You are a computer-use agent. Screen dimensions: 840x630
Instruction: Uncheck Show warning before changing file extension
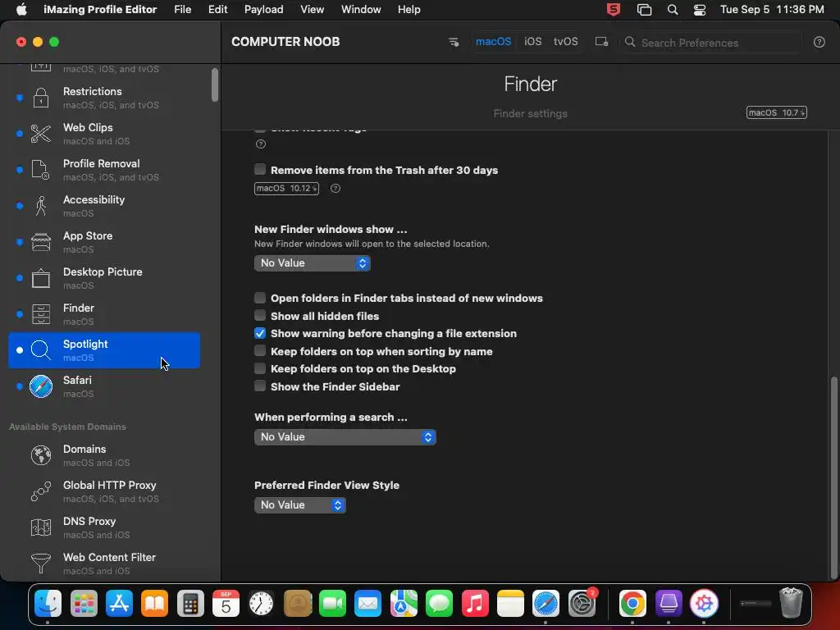(x=260, y=333)
